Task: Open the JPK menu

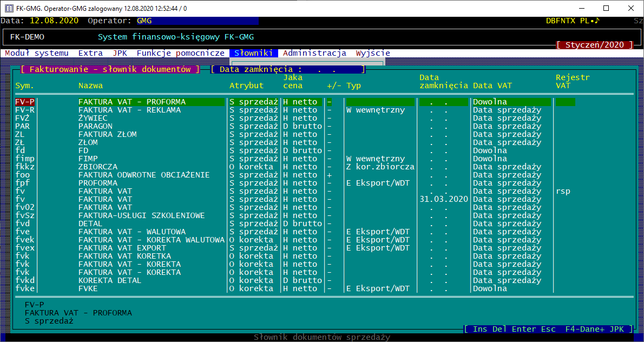Action: (x=120, y=53)
